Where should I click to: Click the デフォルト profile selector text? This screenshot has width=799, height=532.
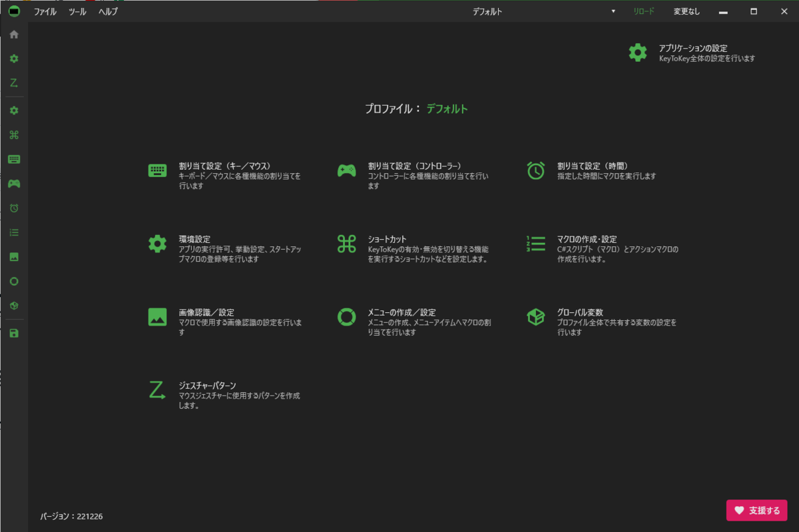(487, 11)
